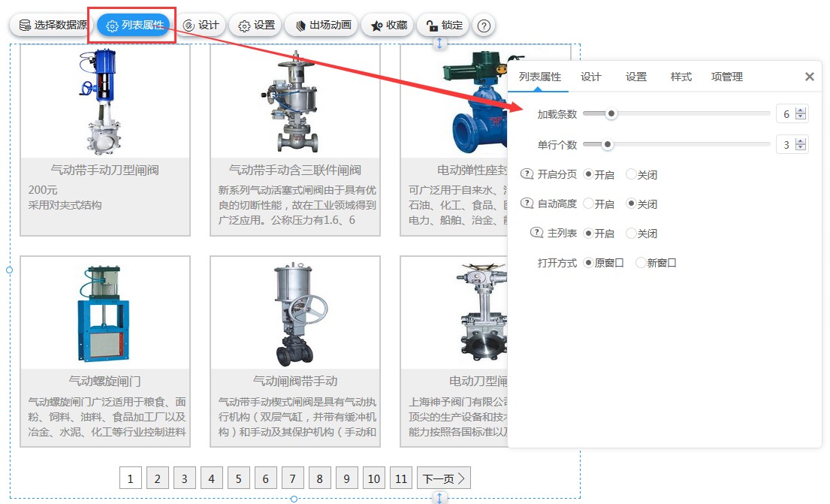
Task: Click the 气动螺旋闸门 title text
Action: pos(105,381)
